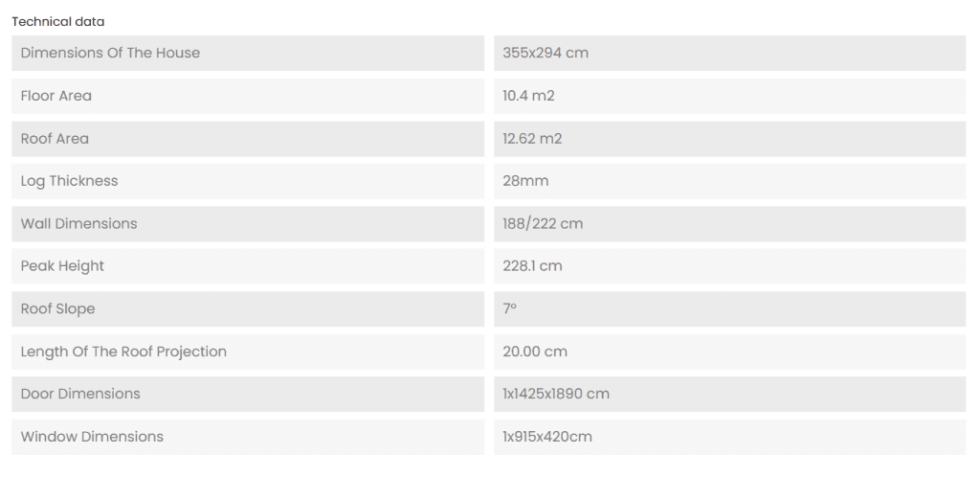Click the 28mm value cell
980x477 pixels.
tap(525, 181)
